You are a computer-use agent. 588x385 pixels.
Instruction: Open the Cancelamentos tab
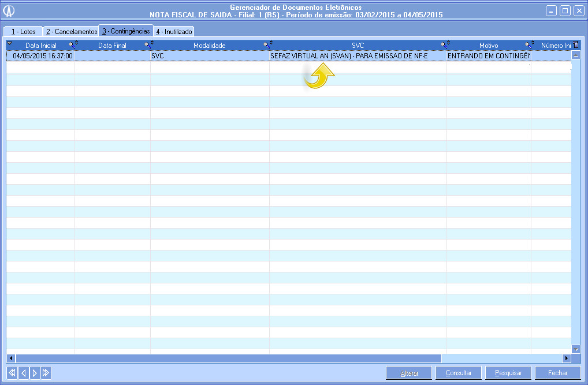[x=72, y=32]
